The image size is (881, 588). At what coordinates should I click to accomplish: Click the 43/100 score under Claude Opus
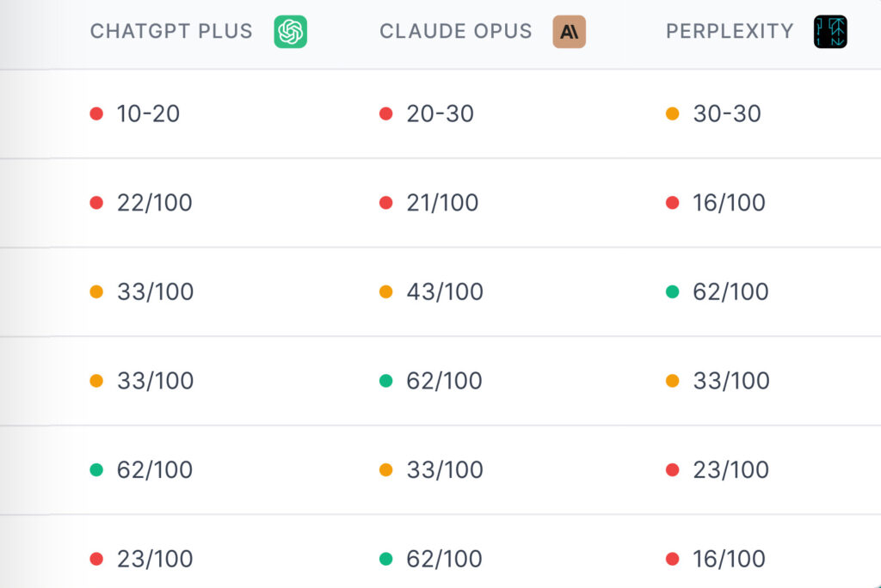coord(444,292)
